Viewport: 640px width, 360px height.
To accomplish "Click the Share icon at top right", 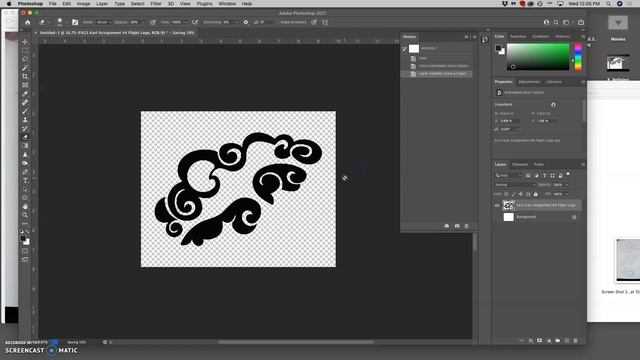I will click(581, 22).
